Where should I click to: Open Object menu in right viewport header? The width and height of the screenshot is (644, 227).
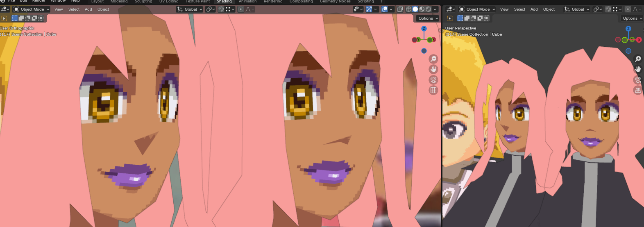coord(549,9)
